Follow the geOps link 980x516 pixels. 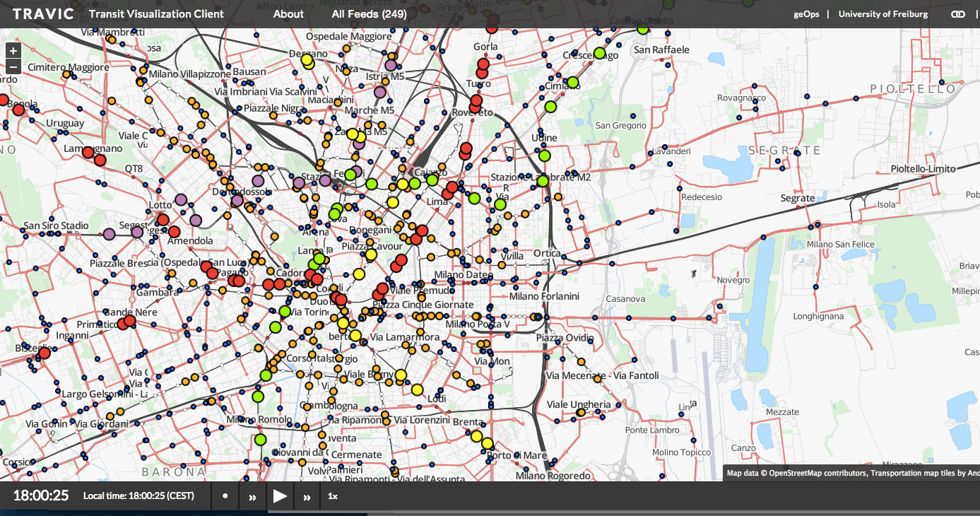(805, 14)
